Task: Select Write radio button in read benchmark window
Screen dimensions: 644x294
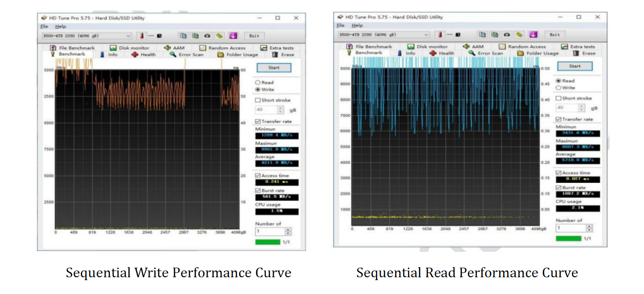Action: (558, 88)
